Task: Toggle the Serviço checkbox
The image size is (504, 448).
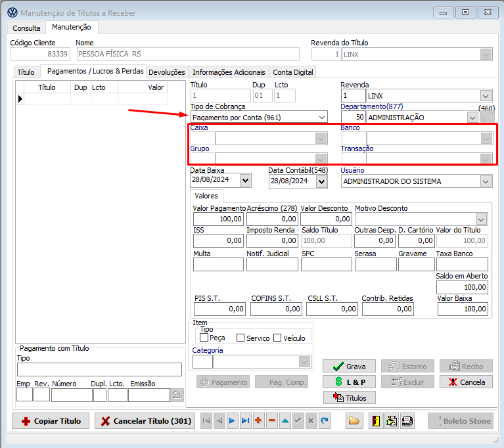Action: click(x=241, y=338)
